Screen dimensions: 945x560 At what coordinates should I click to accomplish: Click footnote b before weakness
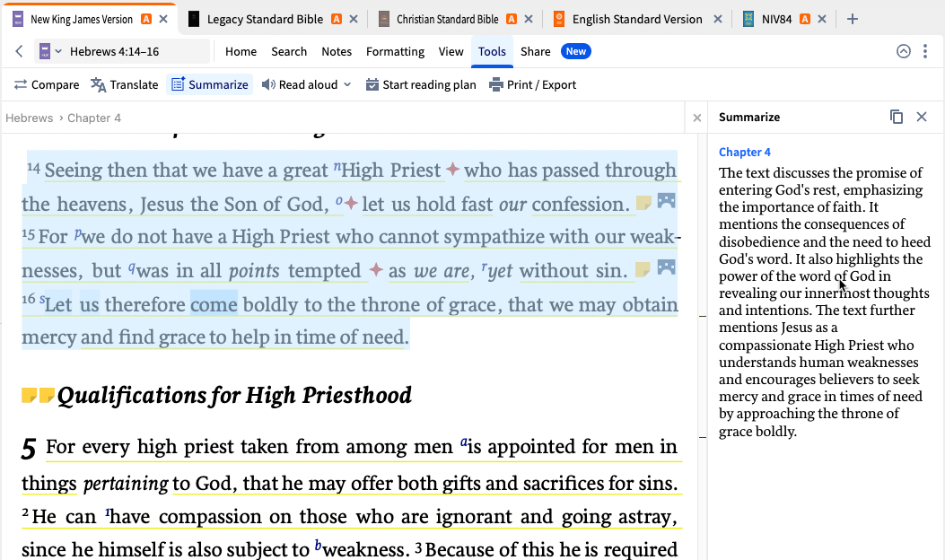click(318, 547)
